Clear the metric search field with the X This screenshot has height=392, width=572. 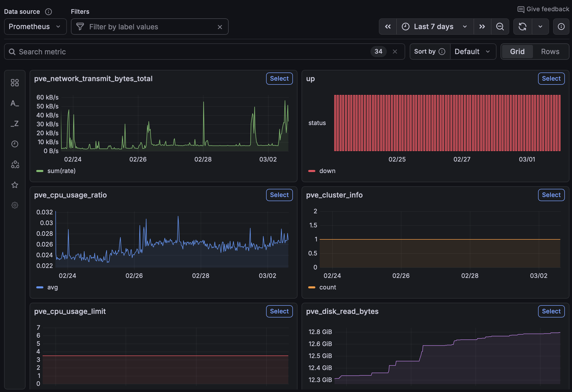point(395,51)
